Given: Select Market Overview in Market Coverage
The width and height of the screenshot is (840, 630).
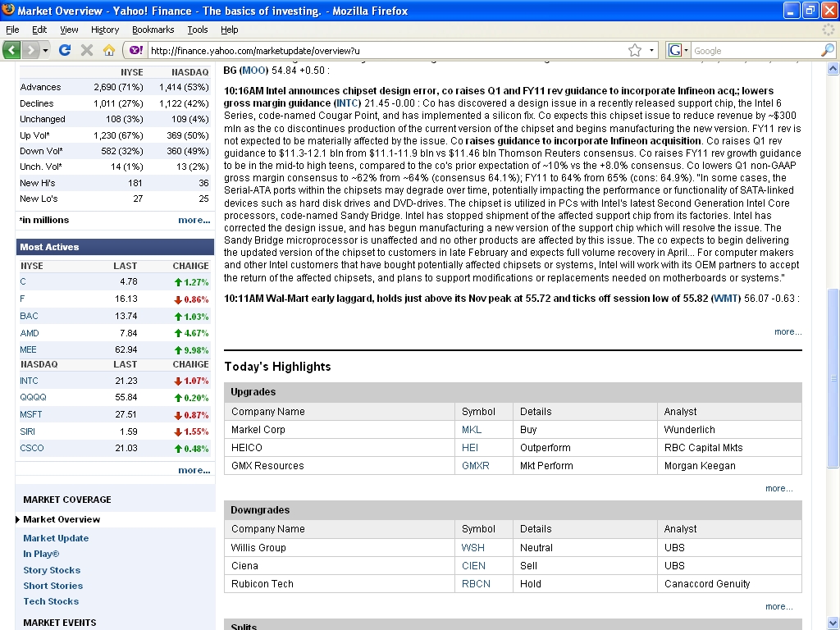Looking at the screenshot, I should click(x=62, y=519).
